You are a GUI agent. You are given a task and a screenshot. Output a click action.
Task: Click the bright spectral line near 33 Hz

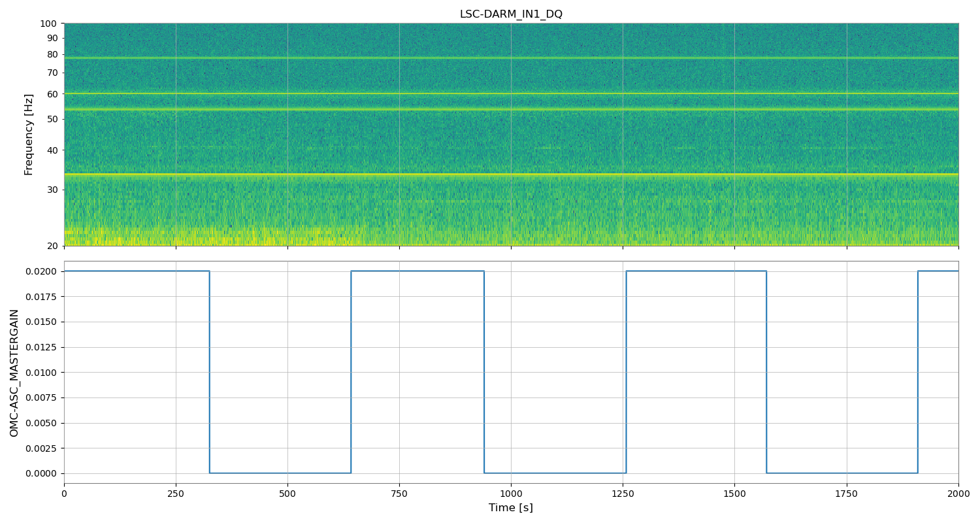(x=510, y=174)
